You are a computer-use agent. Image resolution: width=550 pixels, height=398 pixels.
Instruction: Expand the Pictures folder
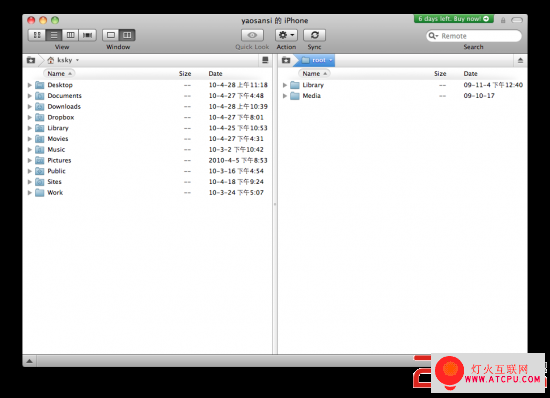coord(30,161)
